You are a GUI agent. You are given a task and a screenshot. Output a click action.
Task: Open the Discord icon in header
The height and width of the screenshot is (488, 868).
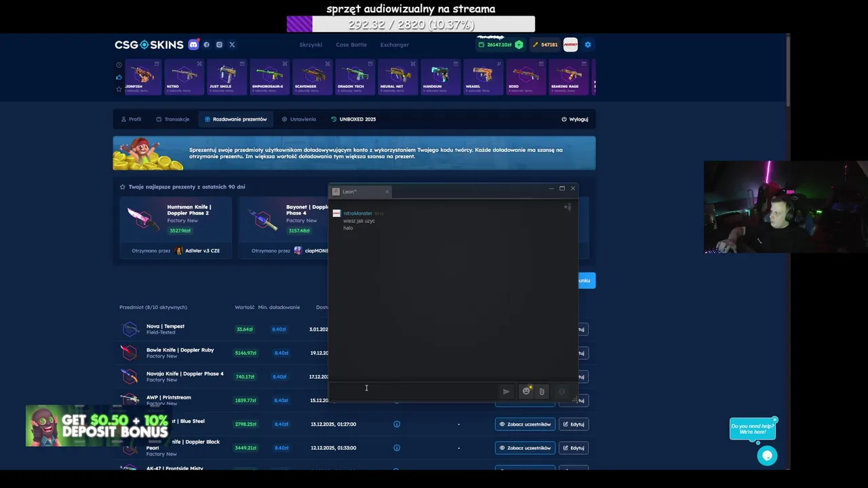tap(193, 45)
